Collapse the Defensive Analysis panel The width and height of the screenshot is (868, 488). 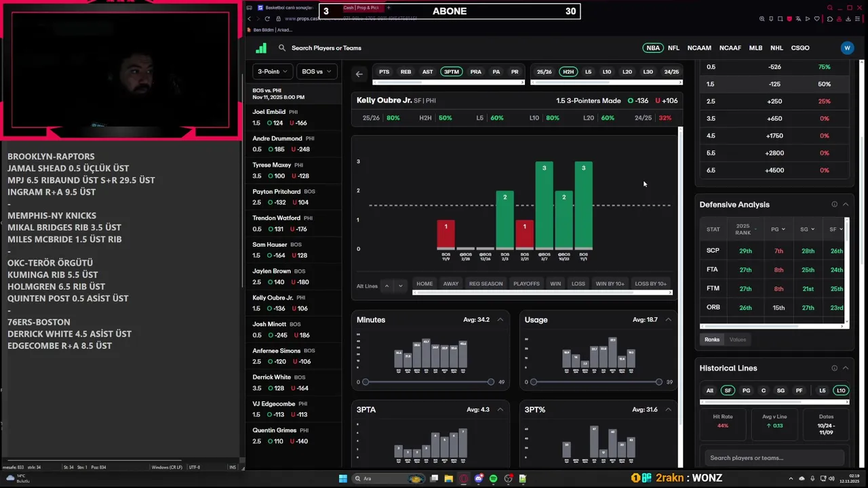[x=846, y=205]
